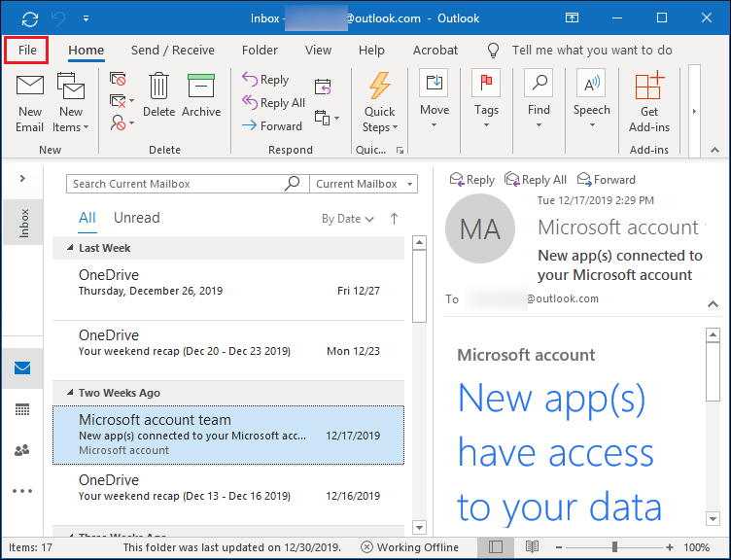Open OneDrive weekend recap Dec 13 - Dec 16

pyautogui.click(x=228, y=495)
